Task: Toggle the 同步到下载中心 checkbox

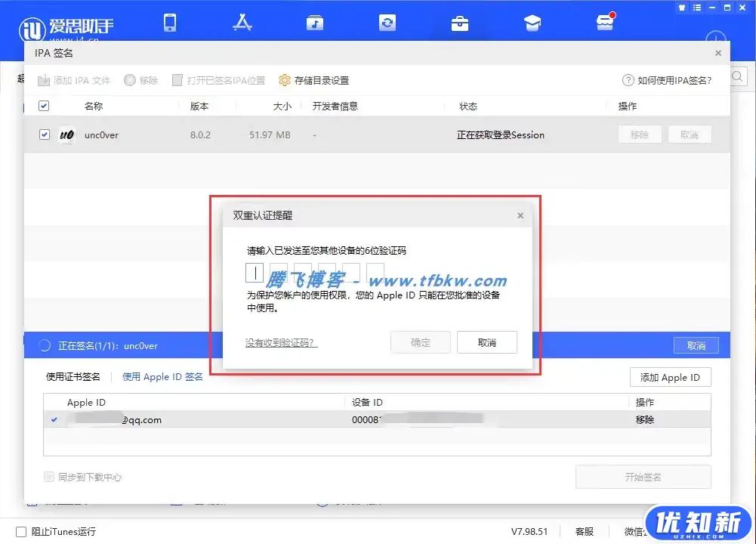Action: point(48,477)
